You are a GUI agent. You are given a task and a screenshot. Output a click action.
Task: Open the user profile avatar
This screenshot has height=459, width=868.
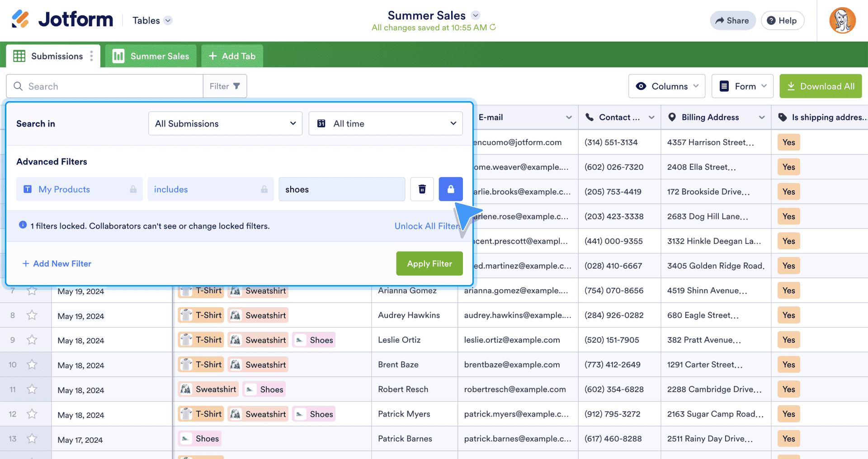click(x=842, y=21)
